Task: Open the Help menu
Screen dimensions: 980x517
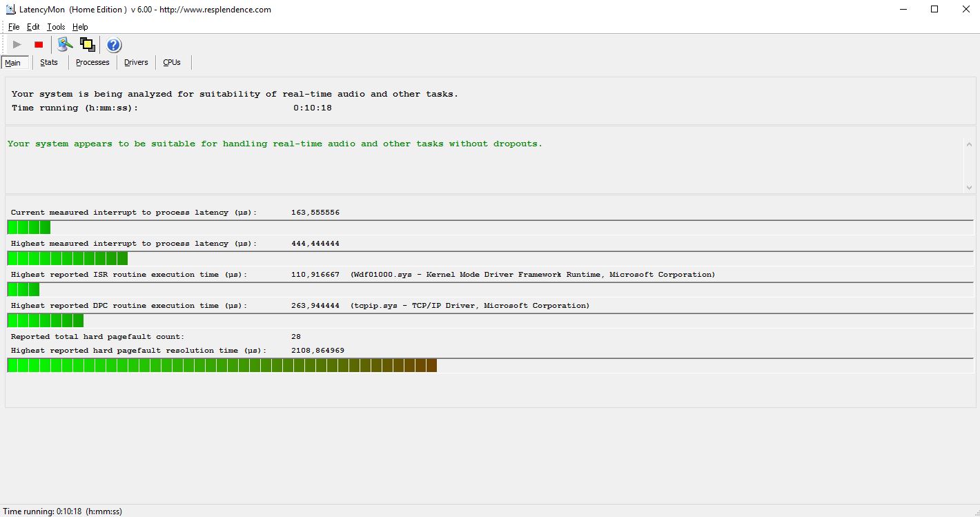Action: (x=80, y=27)
